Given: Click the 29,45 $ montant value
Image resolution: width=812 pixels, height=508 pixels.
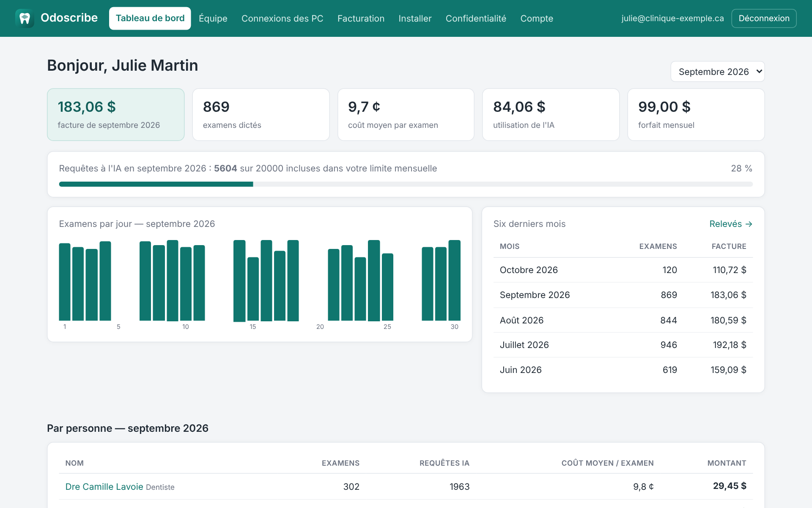Looking at the screenshot, I should click(730, 486).
